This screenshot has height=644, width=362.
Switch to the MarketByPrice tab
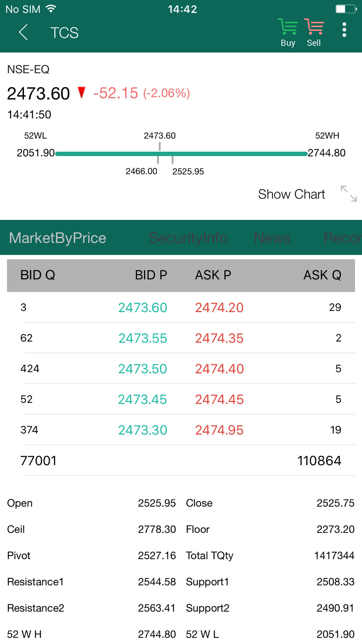point(58,238)
